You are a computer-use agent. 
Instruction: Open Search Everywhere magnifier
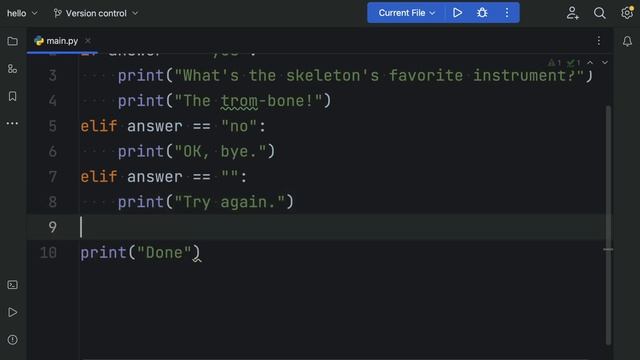pos(600,13)
